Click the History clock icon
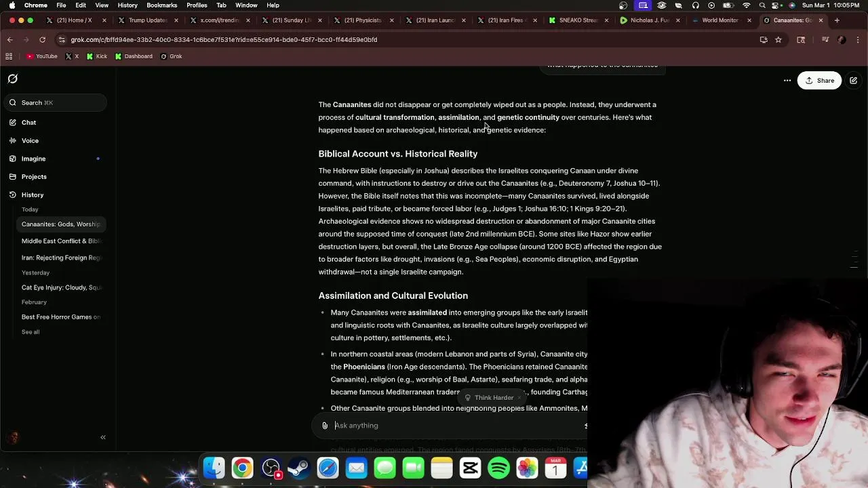 point(12,195)
